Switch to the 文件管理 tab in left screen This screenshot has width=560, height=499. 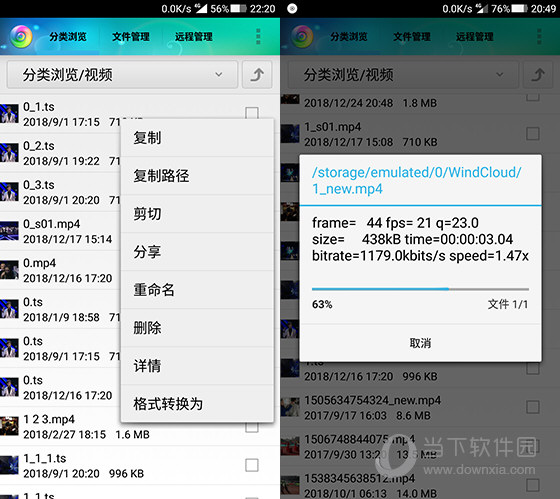(131, 36)
